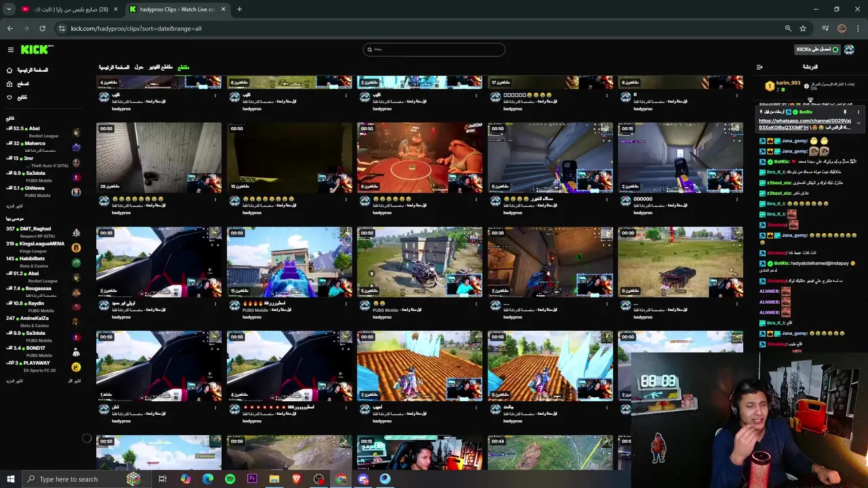
Task: Click the KICK logo
Action: pyautogui.click(x=36, y=49)
